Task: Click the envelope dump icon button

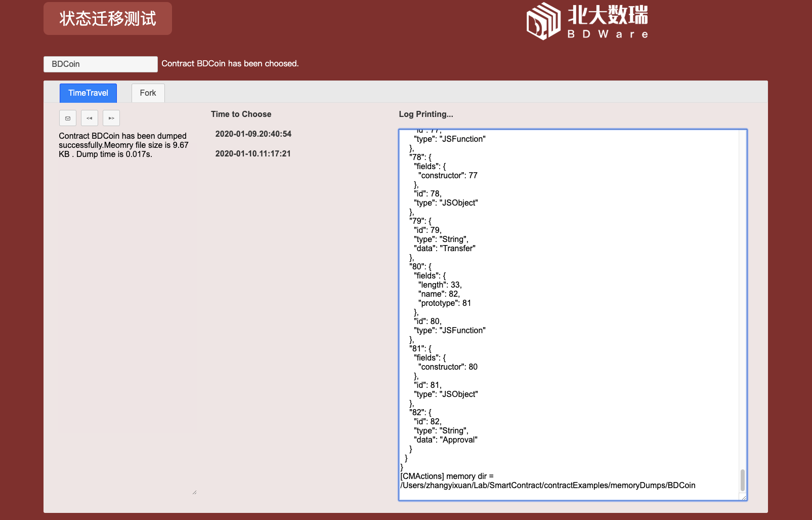Action: (68, 118)
